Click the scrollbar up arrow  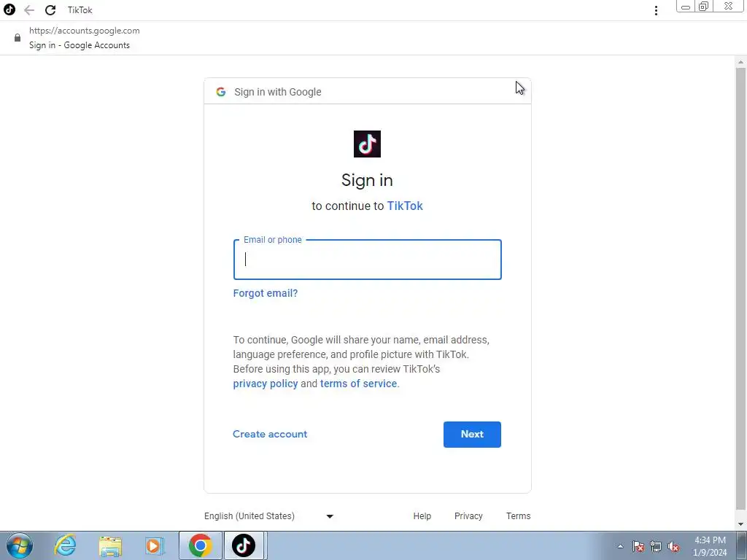[741, 62]
